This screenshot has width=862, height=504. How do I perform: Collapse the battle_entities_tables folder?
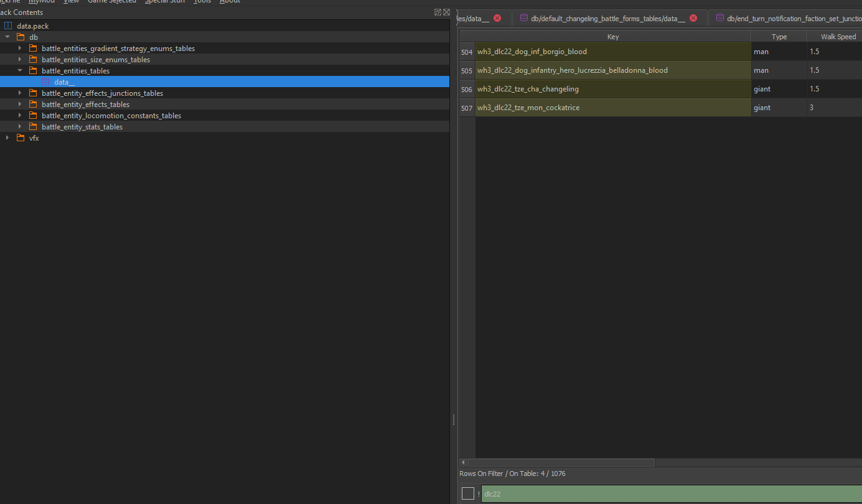tap(20, 71)
